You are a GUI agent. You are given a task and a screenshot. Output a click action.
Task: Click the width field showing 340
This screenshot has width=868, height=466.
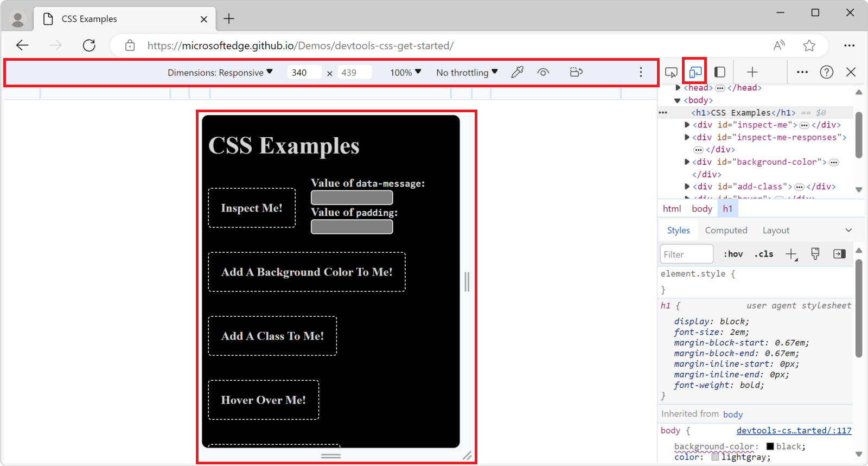pyautogui.click(x=305, y=73)
